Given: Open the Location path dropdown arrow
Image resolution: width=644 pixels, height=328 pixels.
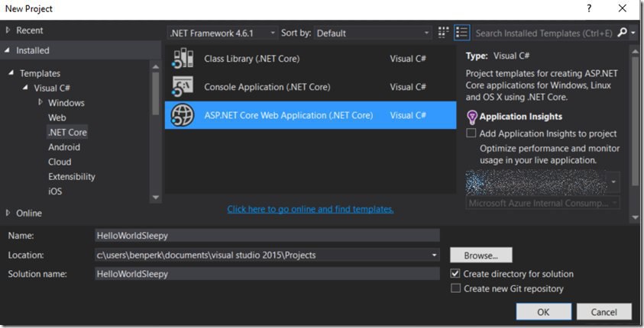Looking at the screenshot, I should click(434, 255).
